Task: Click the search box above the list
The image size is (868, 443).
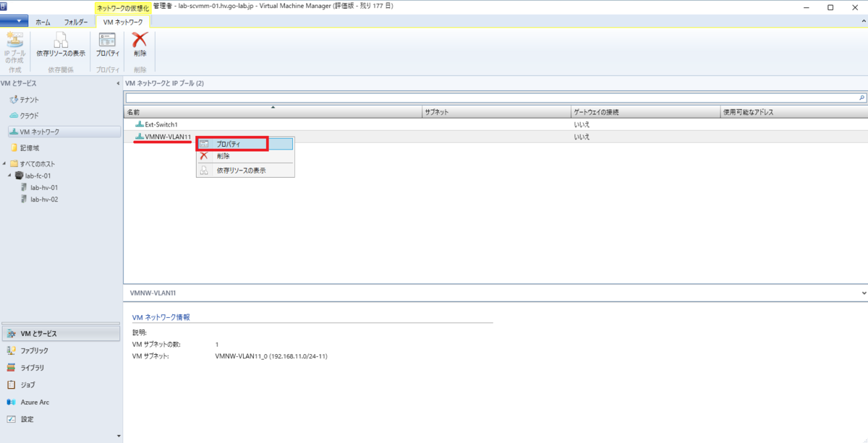Action: 492,97
